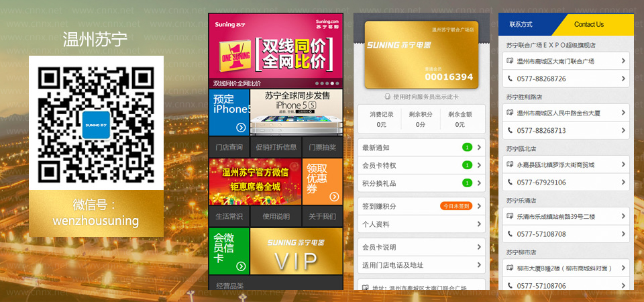Expand the 积分换礼品 row chevron
Screen dimensions: 644x302
(x=479, y=183)
